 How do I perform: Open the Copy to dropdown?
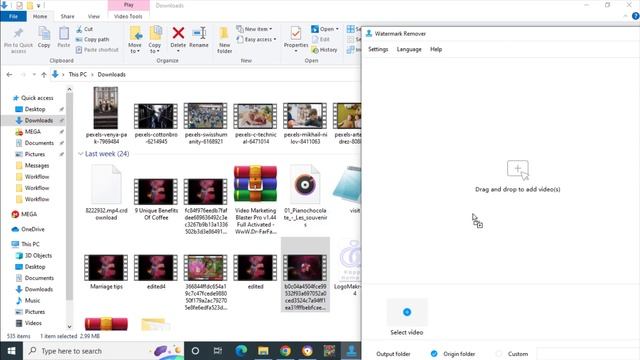[x=155, y=40]
